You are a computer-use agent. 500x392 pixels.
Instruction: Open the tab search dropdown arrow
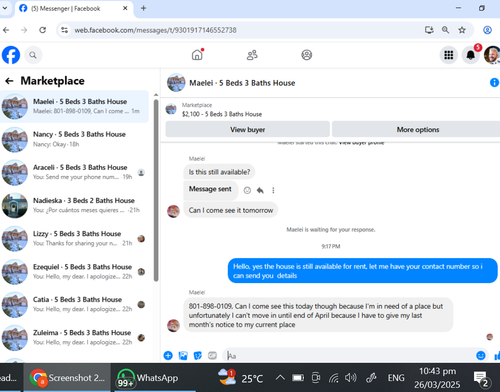pyautogui.click(x=5, y=8)
